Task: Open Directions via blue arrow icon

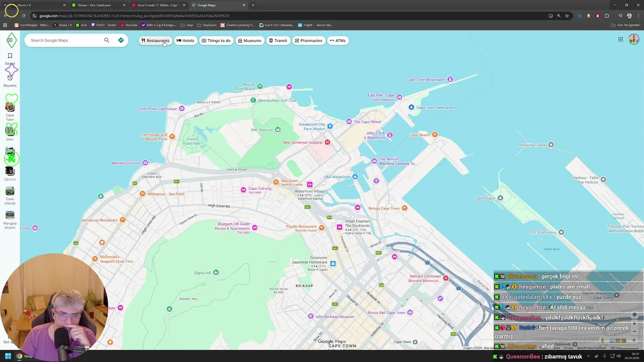Action: click(x=121, y=40)
